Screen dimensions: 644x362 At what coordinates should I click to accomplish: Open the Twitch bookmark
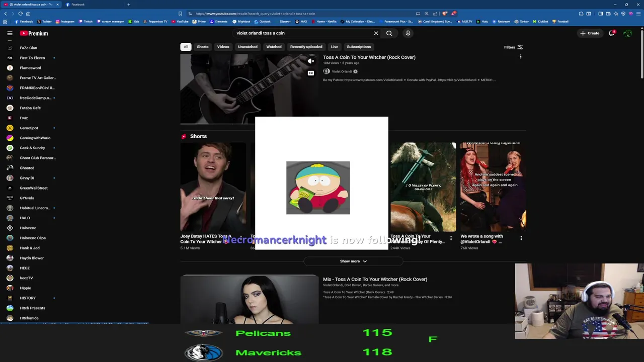86,22
